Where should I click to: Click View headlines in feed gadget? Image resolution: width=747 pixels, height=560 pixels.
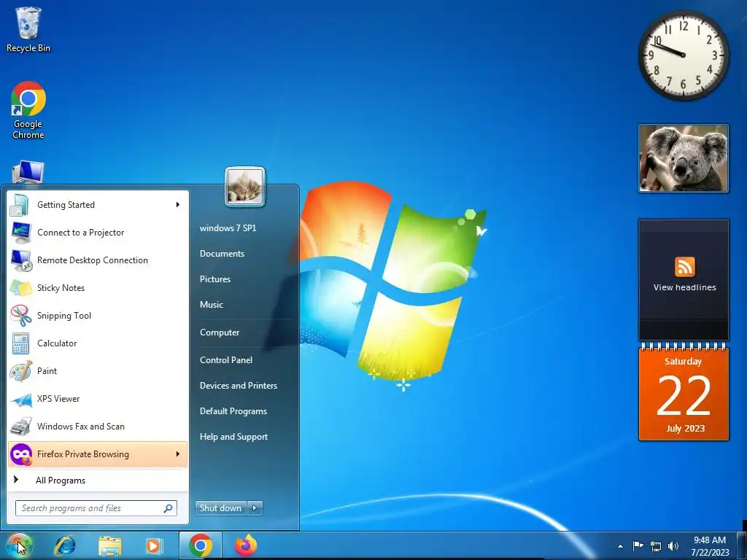point(684,287)
